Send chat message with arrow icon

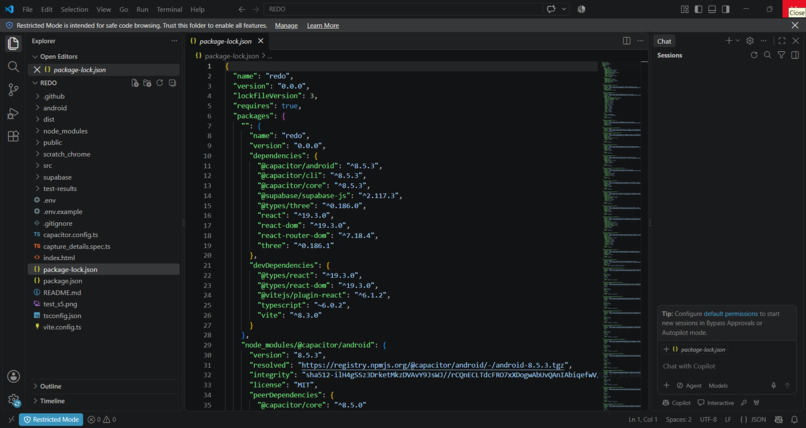[787, 385]
